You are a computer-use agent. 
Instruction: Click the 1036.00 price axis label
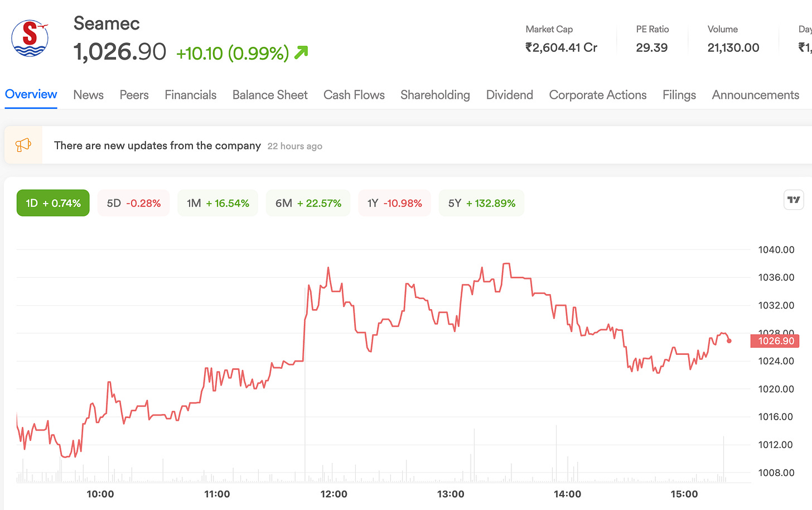pyautogui.click(x=776, y=277)
